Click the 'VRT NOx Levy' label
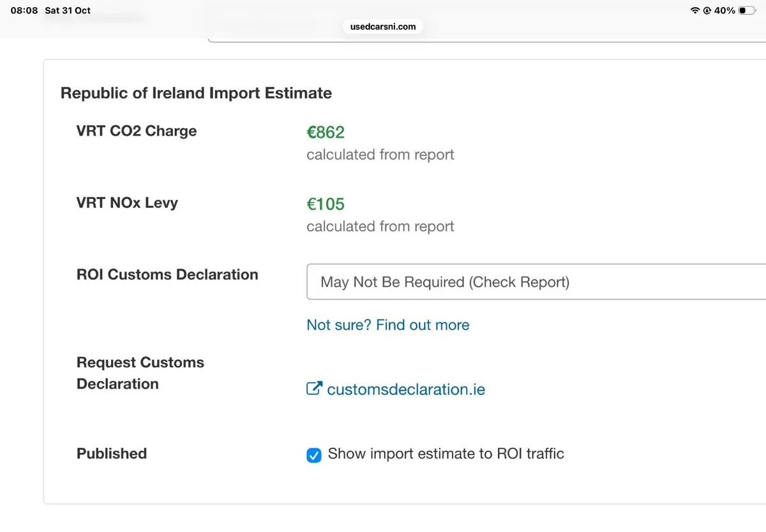The height and width of the screenshot is (532, 766). tap(127, 203)
